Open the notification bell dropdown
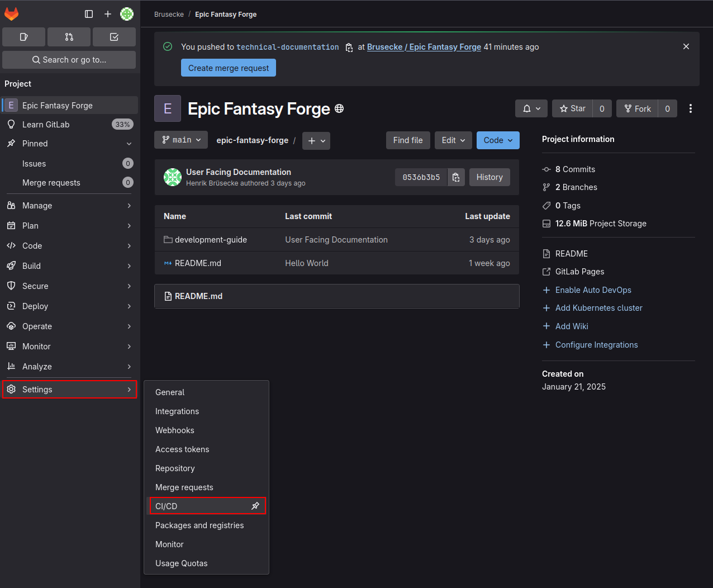Viewport: 713px width, 588px height. [531, 108]
